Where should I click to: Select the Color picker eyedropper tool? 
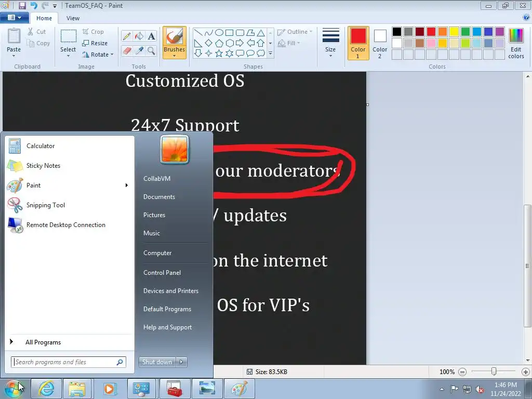pos(139,51)
